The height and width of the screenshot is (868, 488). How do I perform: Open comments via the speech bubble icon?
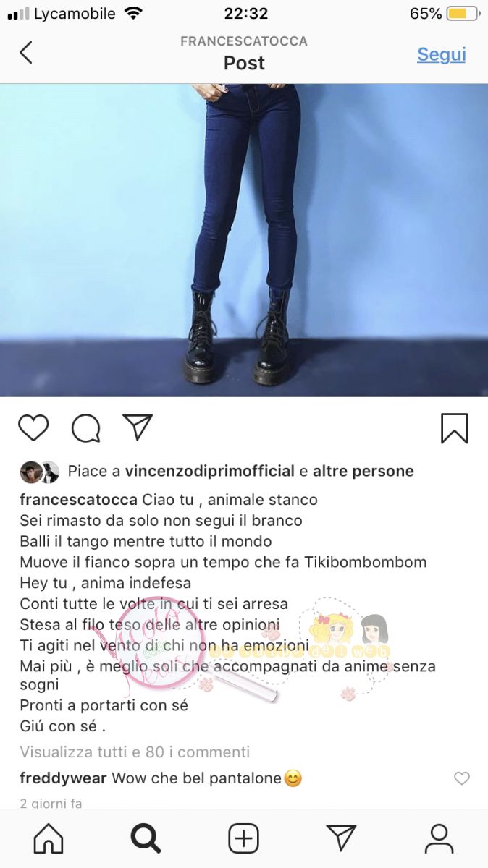pyautogui.click(x=85, y=428)
